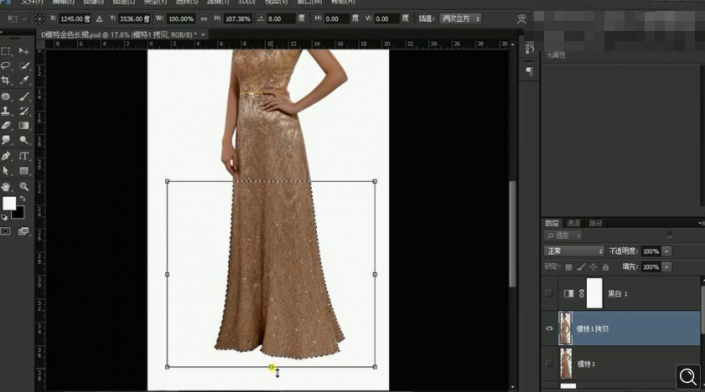
Task: Select the 黑白 1 layer mask thumbnail
Action: pyautogui.click(x=594, y=293)
